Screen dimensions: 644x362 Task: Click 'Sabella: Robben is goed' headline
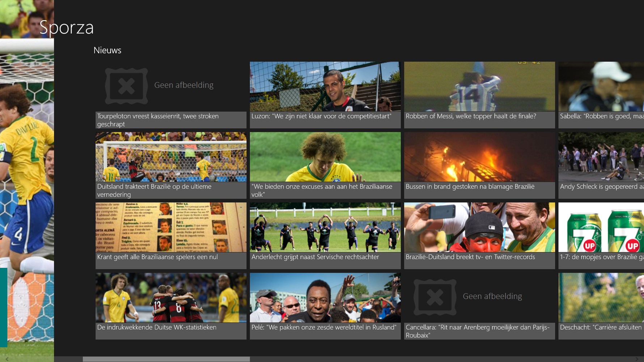[x=602, y=116]
